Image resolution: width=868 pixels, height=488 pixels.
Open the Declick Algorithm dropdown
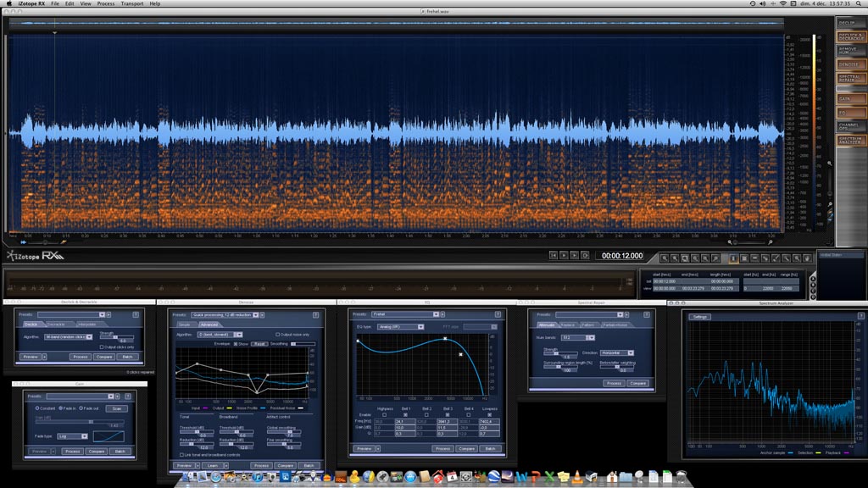(x=69, y=336)
